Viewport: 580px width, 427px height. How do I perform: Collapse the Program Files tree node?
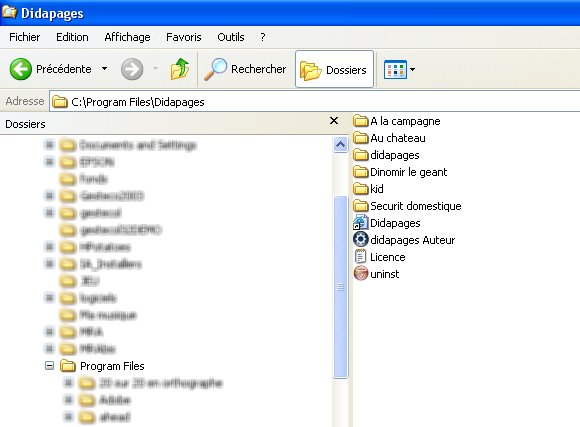49,366
